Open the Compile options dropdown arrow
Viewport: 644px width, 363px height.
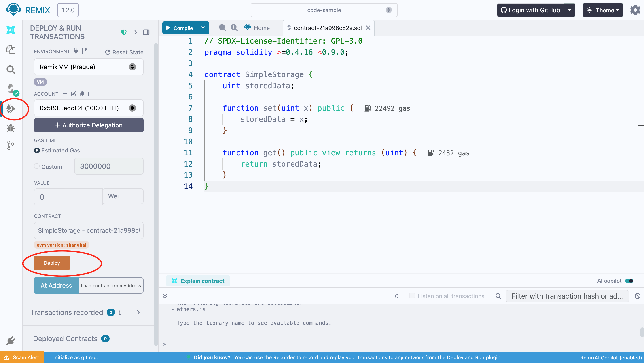(x=203, y=28)
